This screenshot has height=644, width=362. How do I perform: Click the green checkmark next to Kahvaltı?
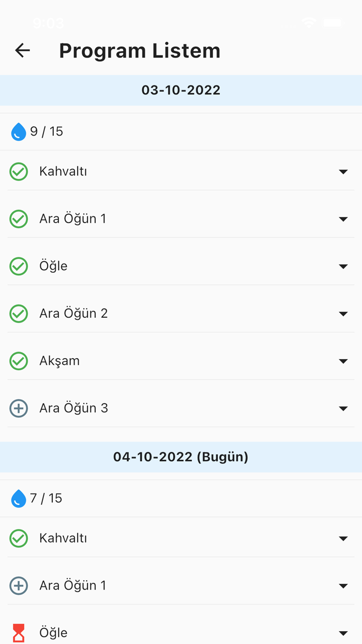pos(18,171)
